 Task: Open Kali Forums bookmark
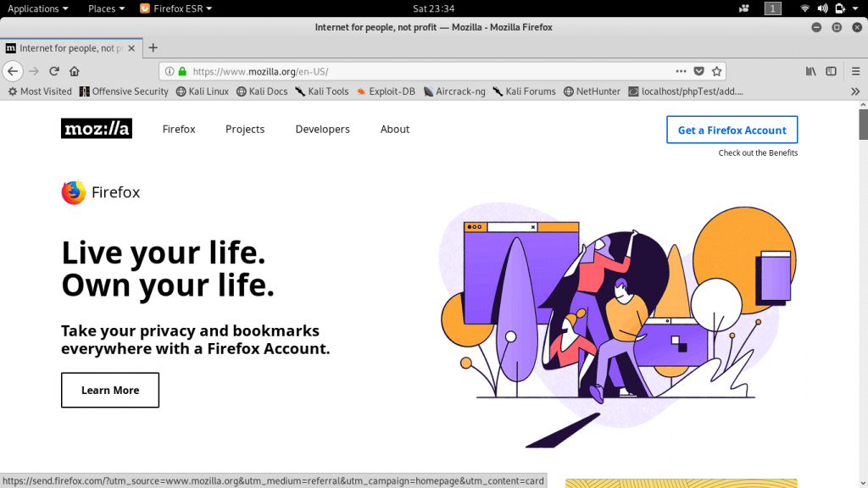[x=524, y=91]
